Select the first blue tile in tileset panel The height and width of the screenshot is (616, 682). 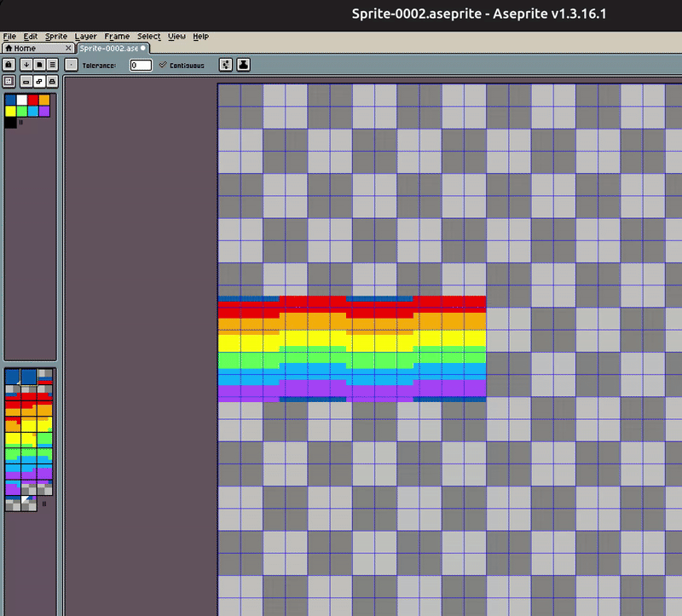(x=13, y=377)
